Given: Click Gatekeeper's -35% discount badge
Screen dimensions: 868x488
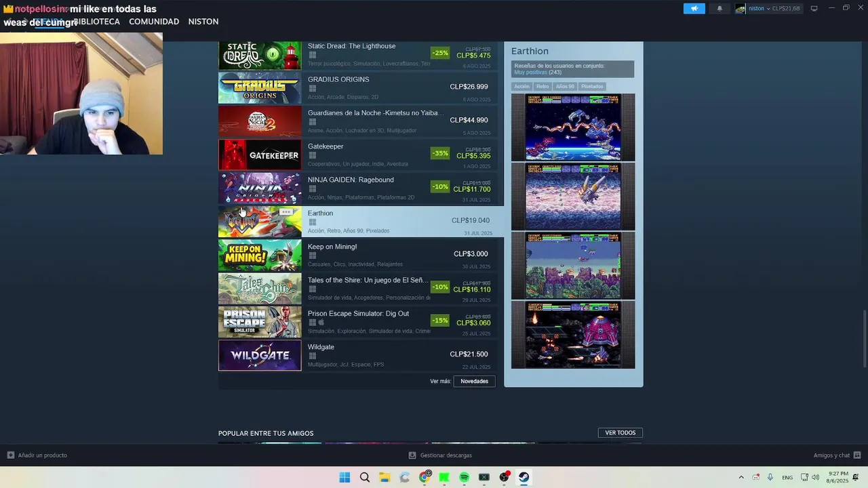Looking at the screenshot, I should [440, 153].
